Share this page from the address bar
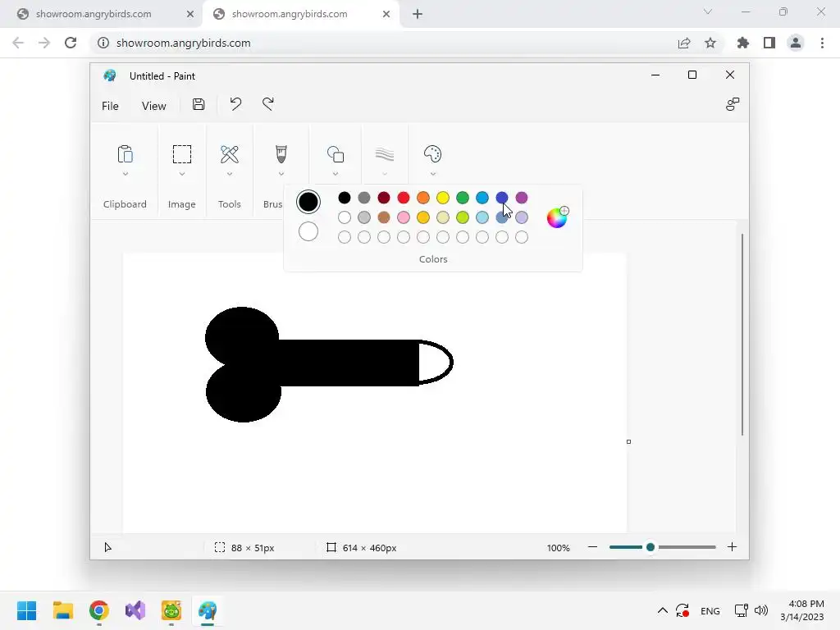This screenshot has height=630, width=840. [684, 43]
